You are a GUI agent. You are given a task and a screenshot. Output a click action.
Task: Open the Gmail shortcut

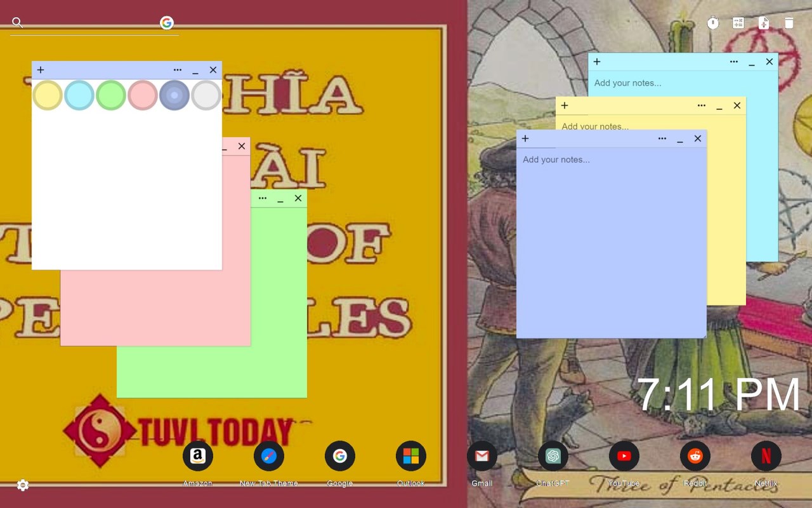point(482,456)
